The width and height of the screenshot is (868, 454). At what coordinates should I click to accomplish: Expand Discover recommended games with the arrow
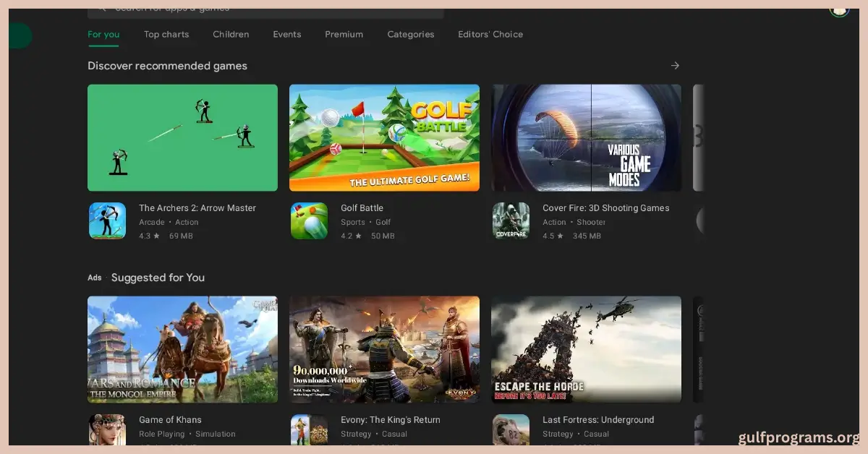(675, 66)
